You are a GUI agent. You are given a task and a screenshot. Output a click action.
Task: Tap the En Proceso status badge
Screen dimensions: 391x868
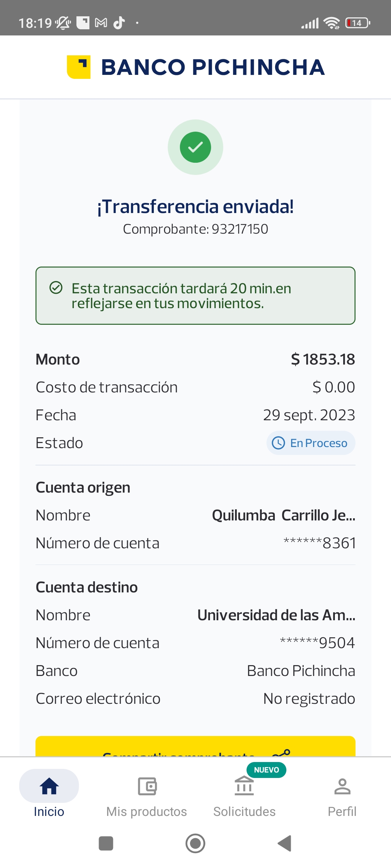pyautogui.click(x=311, y=443)
